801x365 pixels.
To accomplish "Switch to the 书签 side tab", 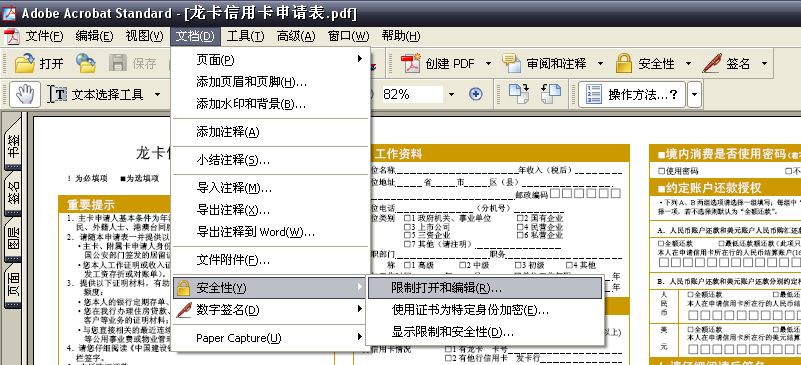I will click(x=13, y=145).
